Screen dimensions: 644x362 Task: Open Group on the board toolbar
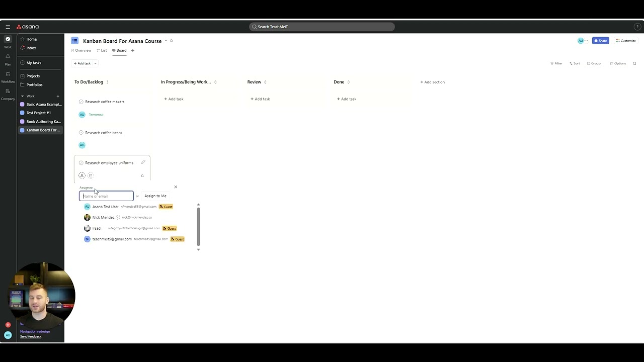tap(594, 63)
